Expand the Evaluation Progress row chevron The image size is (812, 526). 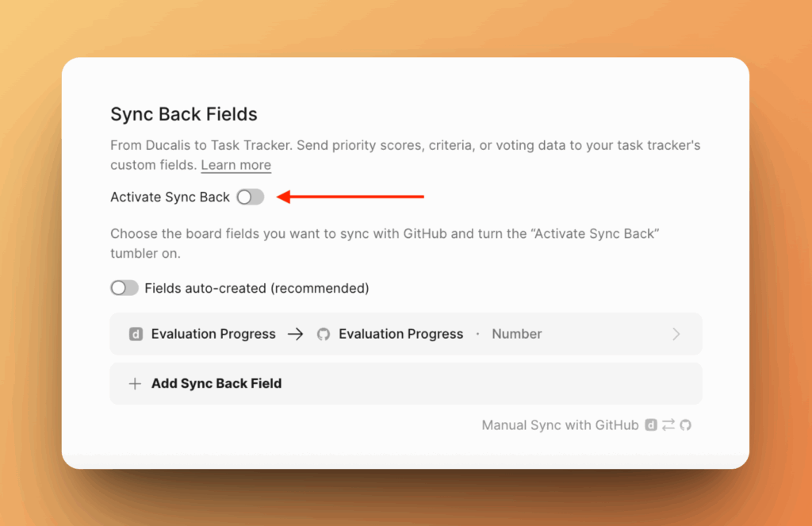676,334
